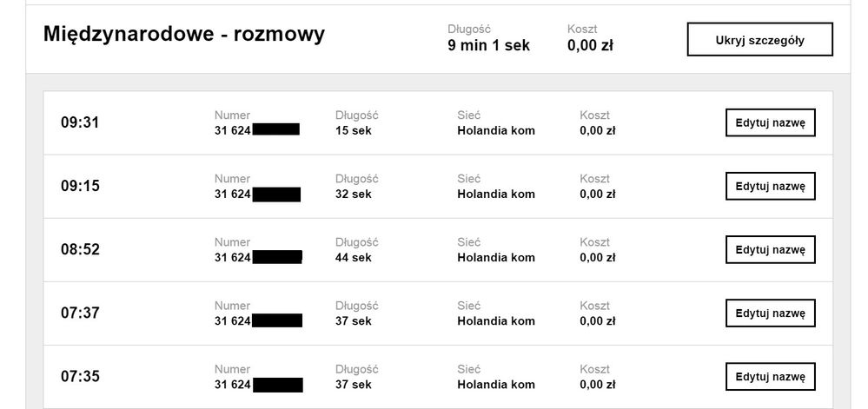Screen dimensions: 868x409
Task: Choose the 07:35 call time entry
Action: tap(80, 377)
